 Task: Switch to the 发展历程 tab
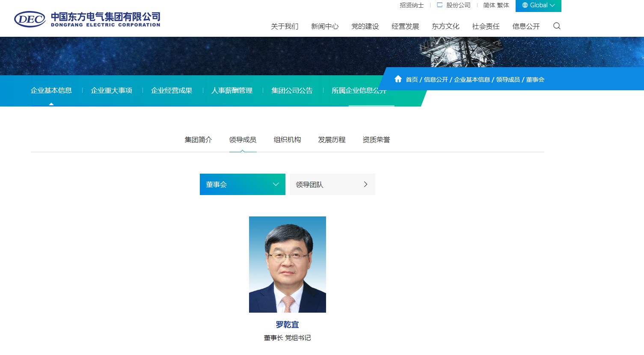click(331, 139)
